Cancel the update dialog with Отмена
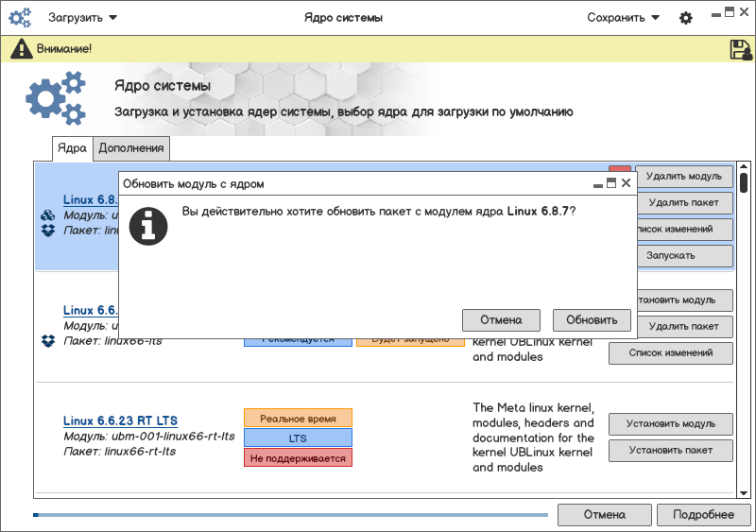Screen dimensions: 756x532 [x=501, y=320]
